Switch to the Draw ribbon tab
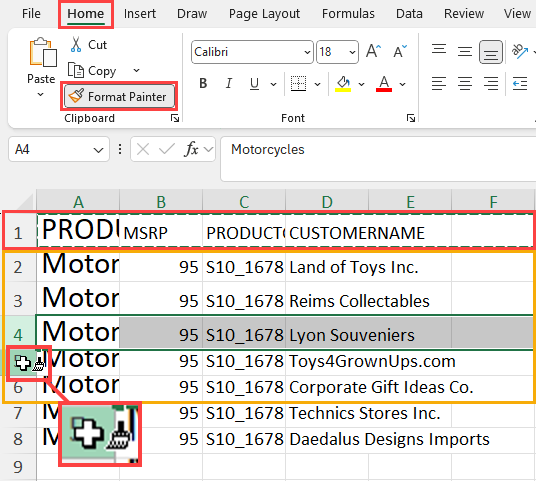Screen dimensions: 536x481 (x=192, y=14)
